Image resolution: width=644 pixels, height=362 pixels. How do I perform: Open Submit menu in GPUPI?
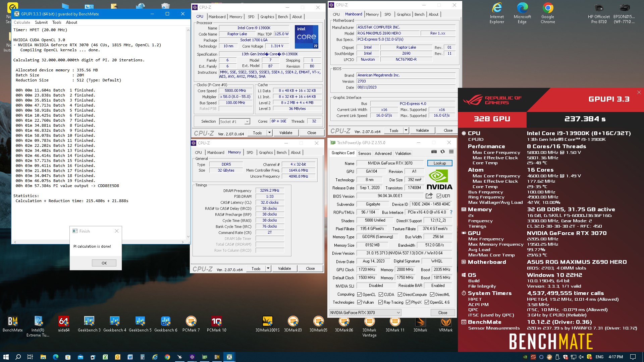[x=41, y=22]
